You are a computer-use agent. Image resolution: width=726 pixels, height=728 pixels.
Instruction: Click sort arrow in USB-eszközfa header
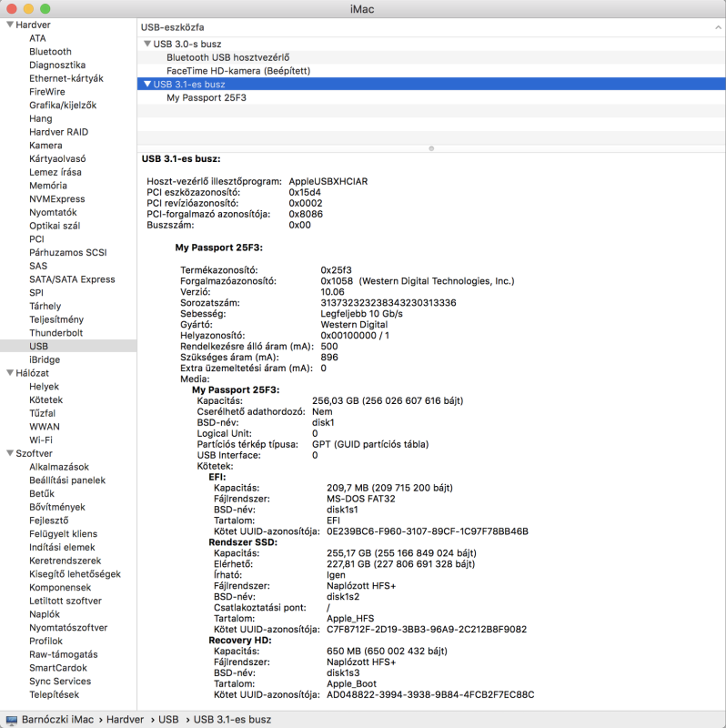coord(718,27)
